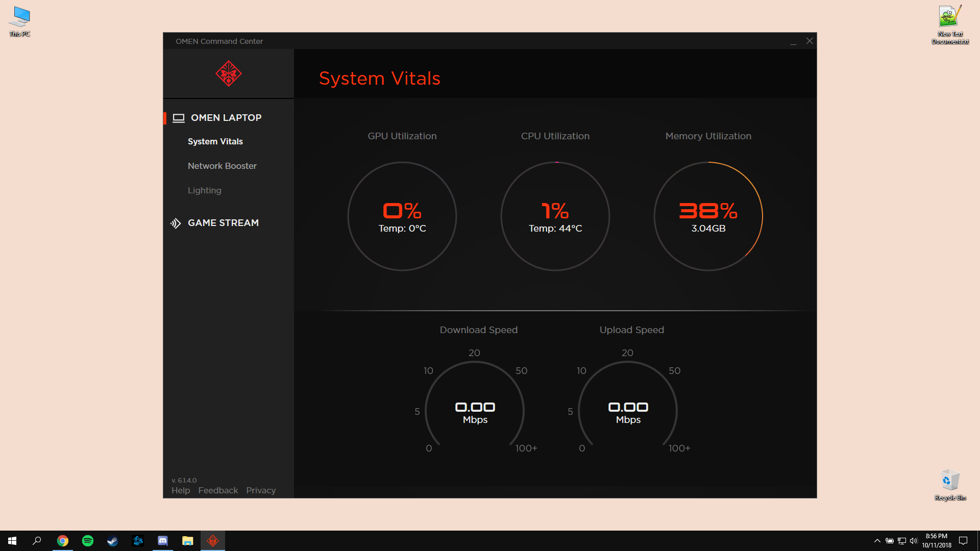The width and height of the screenshot is (980, 551).
Task: Open Google Chrome from taskbar
Action: (63, 541)
